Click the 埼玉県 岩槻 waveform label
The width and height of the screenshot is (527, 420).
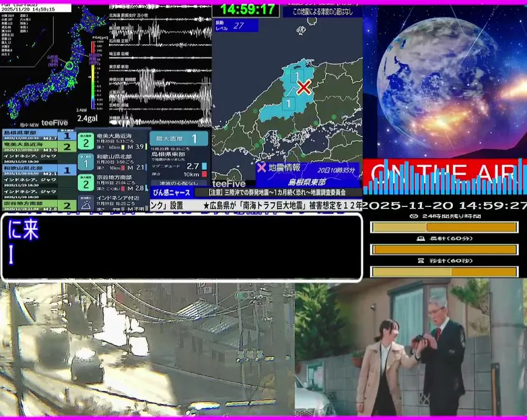(119, 54)
